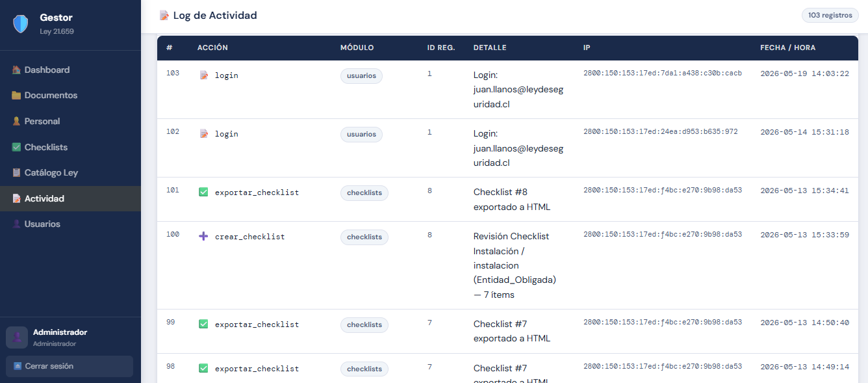868x383 pixels.
Task: Click the Dashboard icon in sidebar
Action: [x=16, y=70]
